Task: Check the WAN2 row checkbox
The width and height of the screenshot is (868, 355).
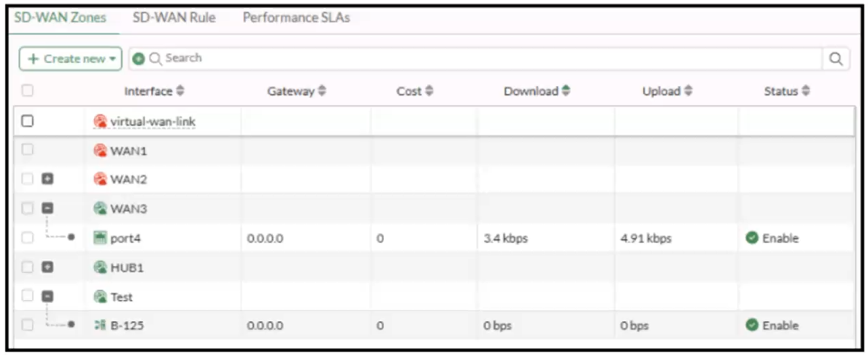Action: (28, 180)
